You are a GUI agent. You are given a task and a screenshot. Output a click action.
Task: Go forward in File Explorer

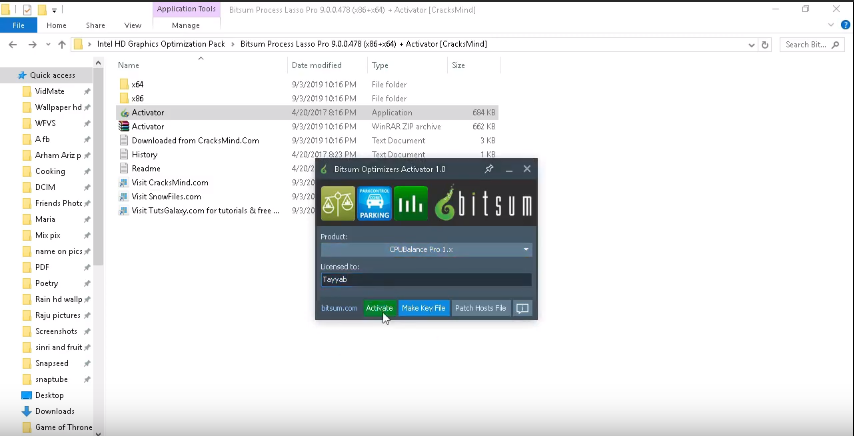point(32,45)
